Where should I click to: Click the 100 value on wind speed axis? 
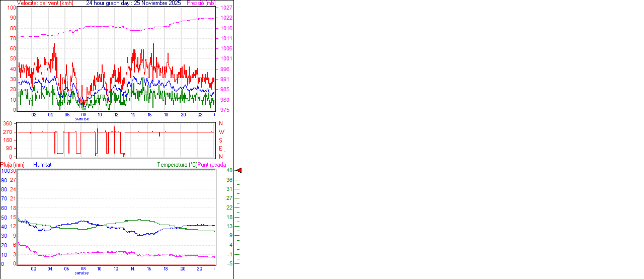point(11,8)
